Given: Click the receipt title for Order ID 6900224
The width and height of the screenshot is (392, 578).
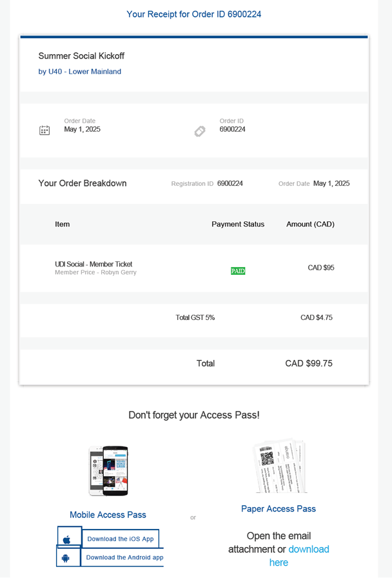Looking at the screenshot, I should pyautogui.click(x=194, y=14).
